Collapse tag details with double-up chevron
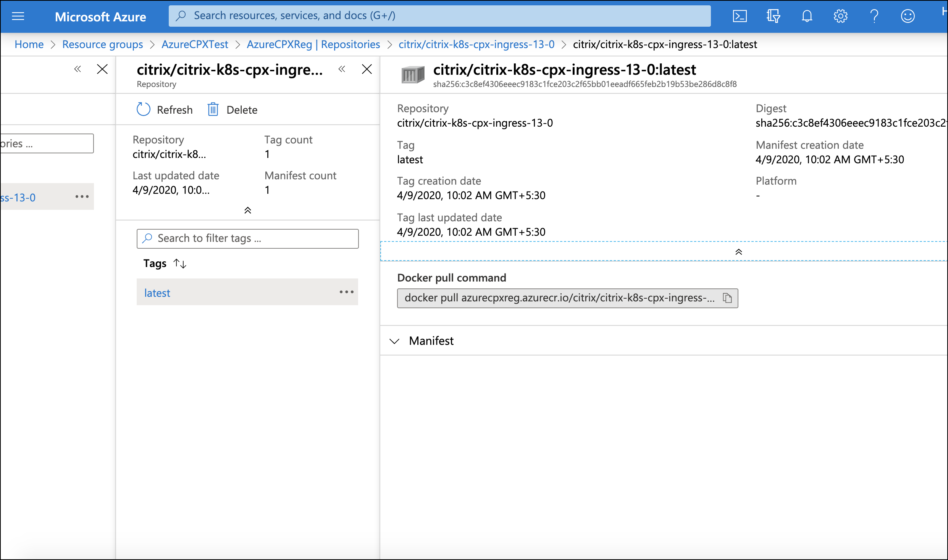Image resolution: width=948 pixels, height=560 pixels. (x=738, y=252)
